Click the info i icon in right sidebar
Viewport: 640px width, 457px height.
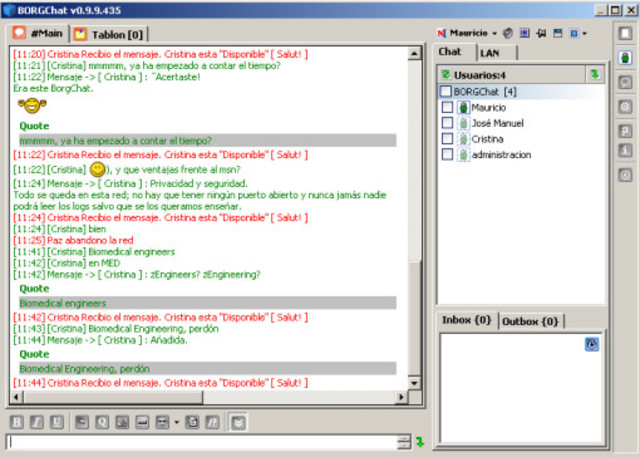click(625, 150)
